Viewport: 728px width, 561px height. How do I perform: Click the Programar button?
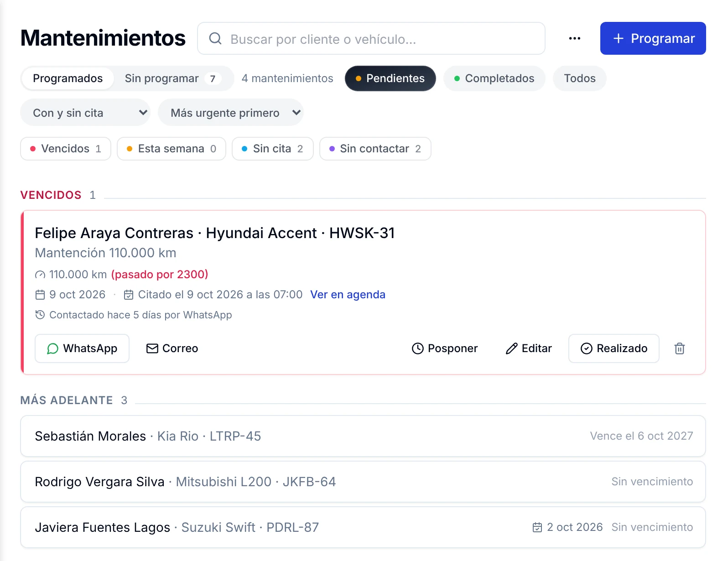[653, 38]
